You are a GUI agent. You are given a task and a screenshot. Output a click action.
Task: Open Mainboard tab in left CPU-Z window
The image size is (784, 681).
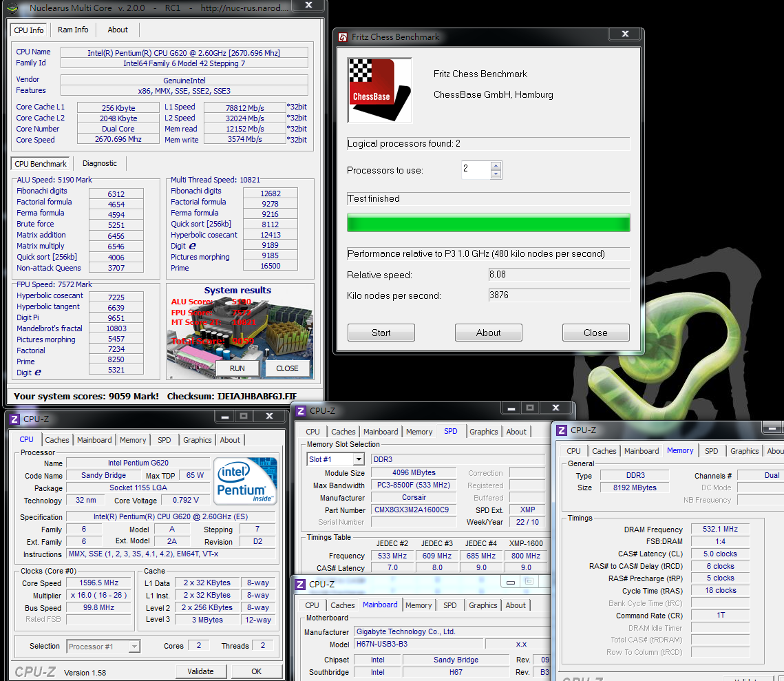[x=94, y=440]
